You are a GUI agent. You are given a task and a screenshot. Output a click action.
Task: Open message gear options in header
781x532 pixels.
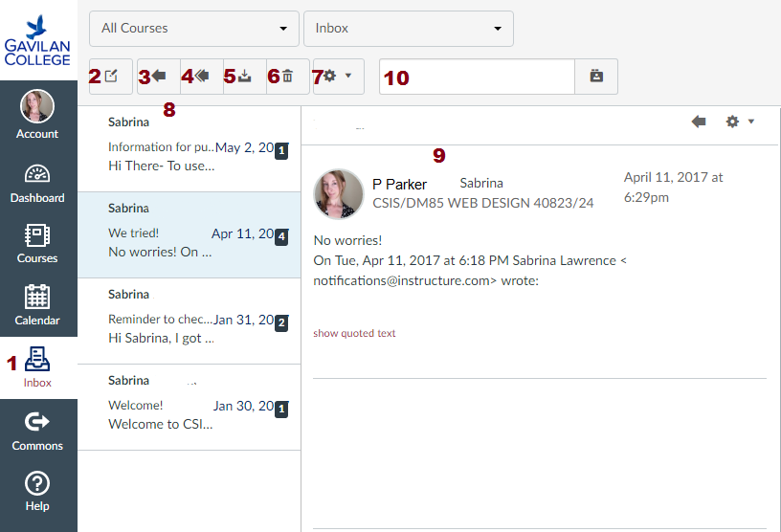pyautogui.click(x=740, y=122)
